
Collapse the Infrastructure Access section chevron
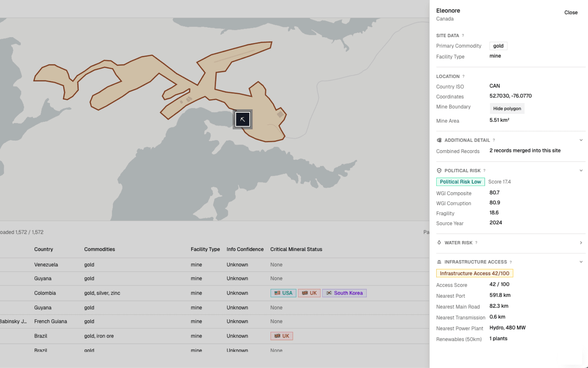581,262
